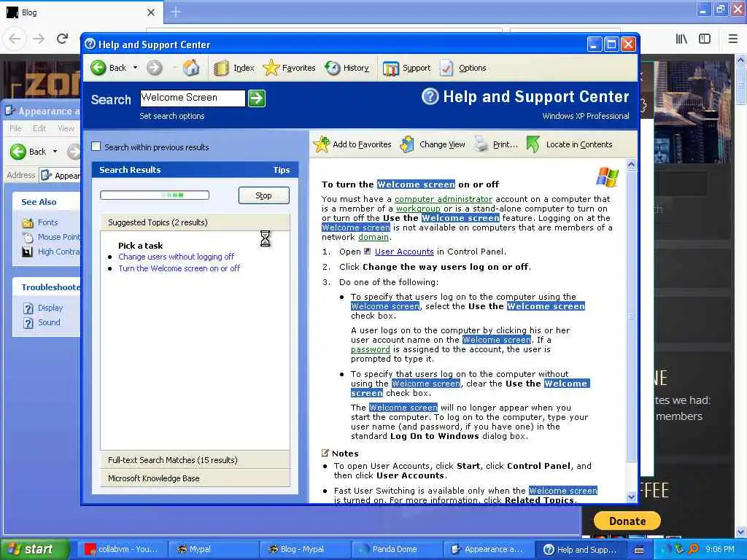The image size is (747, 560).
Task: Click the High Contrast icon in See Also
Action: [x=28, y=252]
